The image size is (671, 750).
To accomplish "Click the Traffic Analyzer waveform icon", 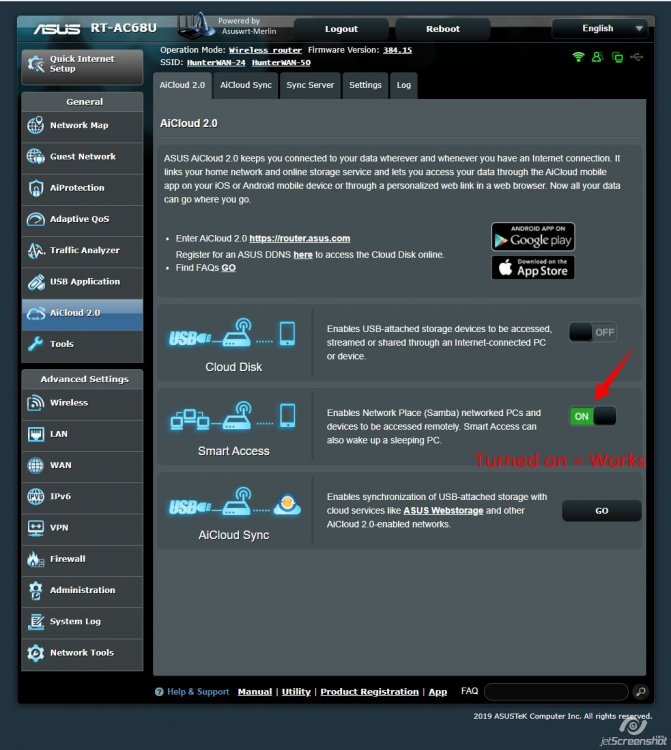I will tap(36, 250).
